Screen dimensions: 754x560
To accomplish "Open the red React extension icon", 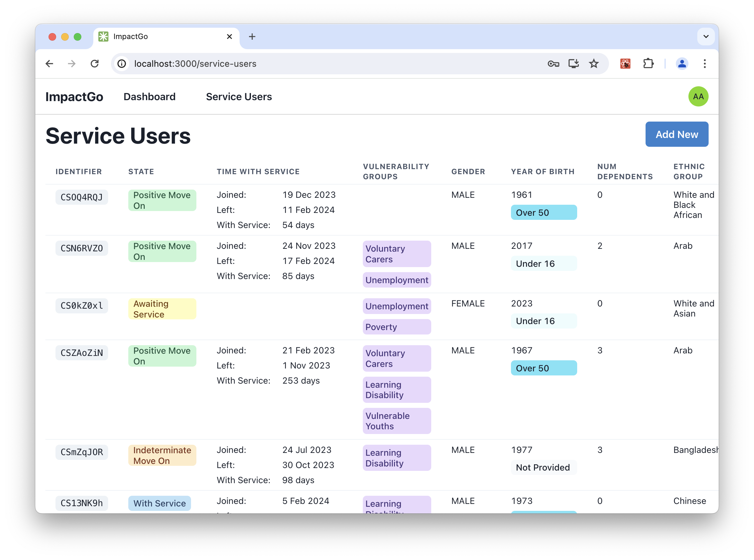I will [x=625, y=64].
